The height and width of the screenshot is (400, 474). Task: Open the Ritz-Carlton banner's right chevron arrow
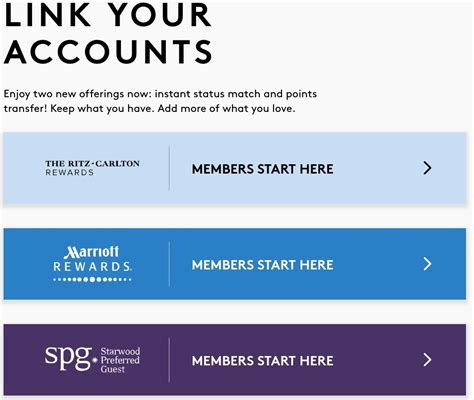pyautogui.click(x=427, y=168)
